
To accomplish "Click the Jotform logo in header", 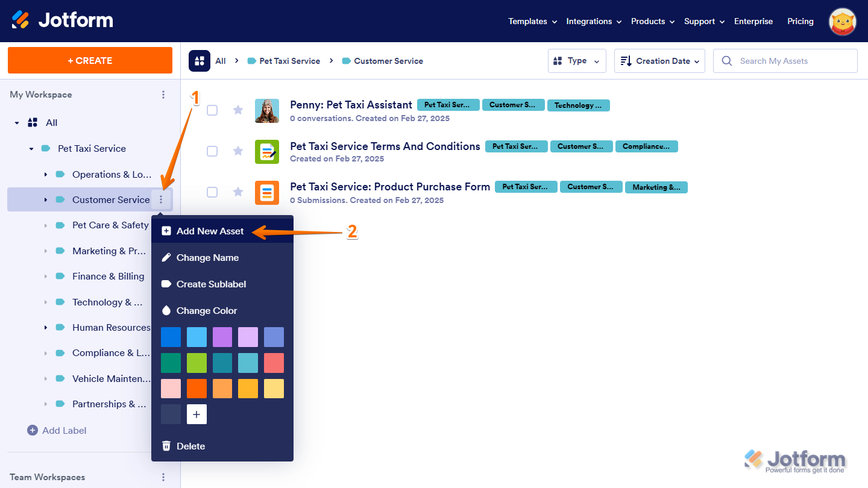I will (62, 20).
